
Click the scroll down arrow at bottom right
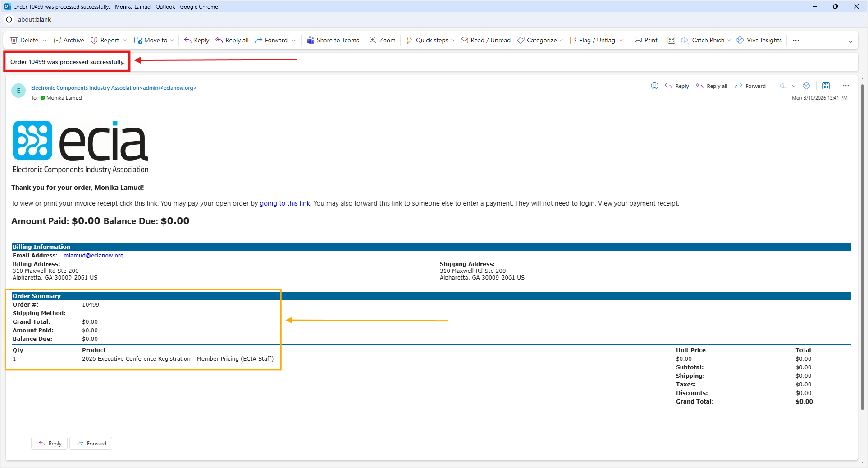(x=863, y=463)
